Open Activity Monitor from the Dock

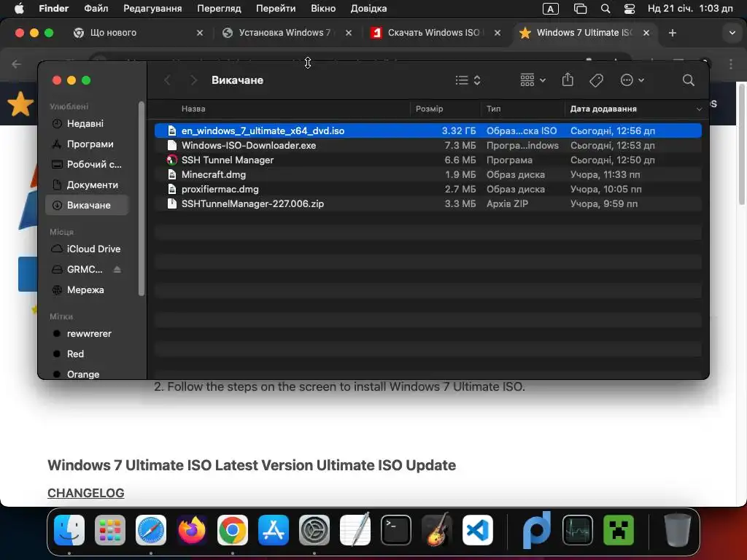click(578, 530)
